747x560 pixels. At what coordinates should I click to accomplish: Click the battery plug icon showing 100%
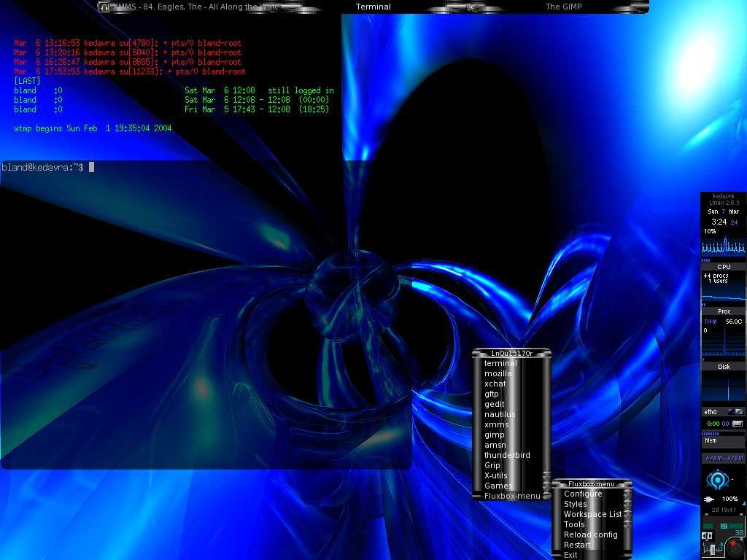(x=708, y=499)
